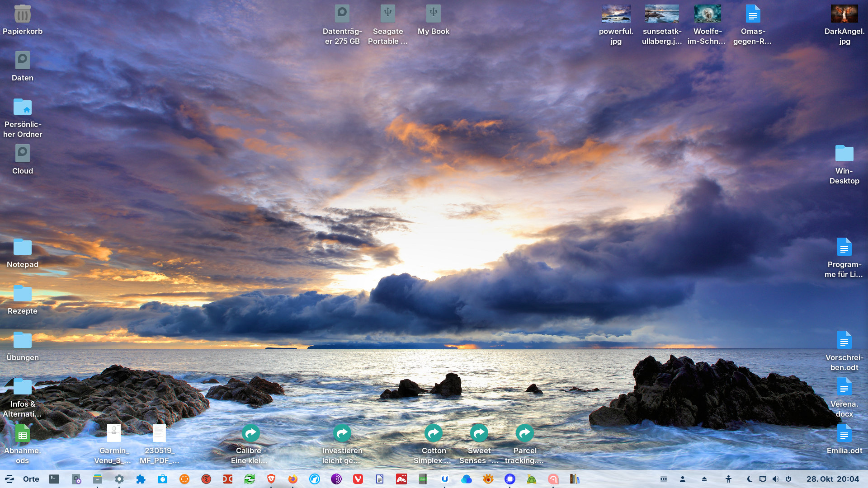
Task: Select the Parcel tracking link shortcut
Action: coord(524,434)
